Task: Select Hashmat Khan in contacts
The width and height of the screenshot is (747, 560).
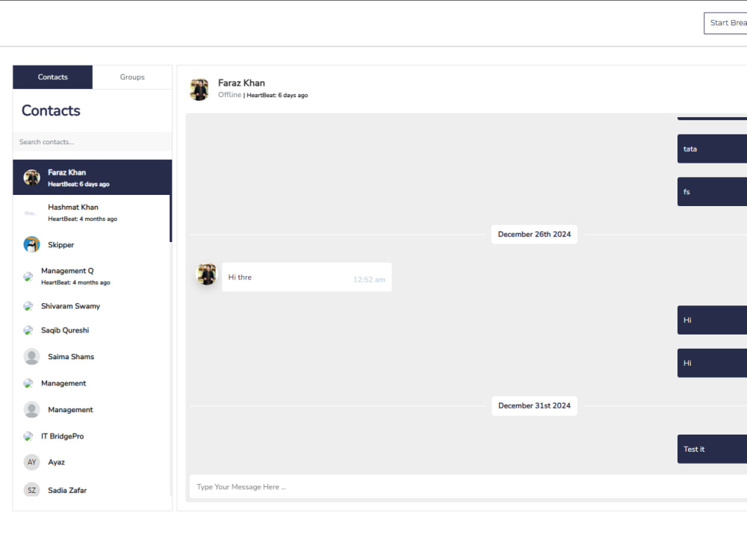Action: (91, 212)
